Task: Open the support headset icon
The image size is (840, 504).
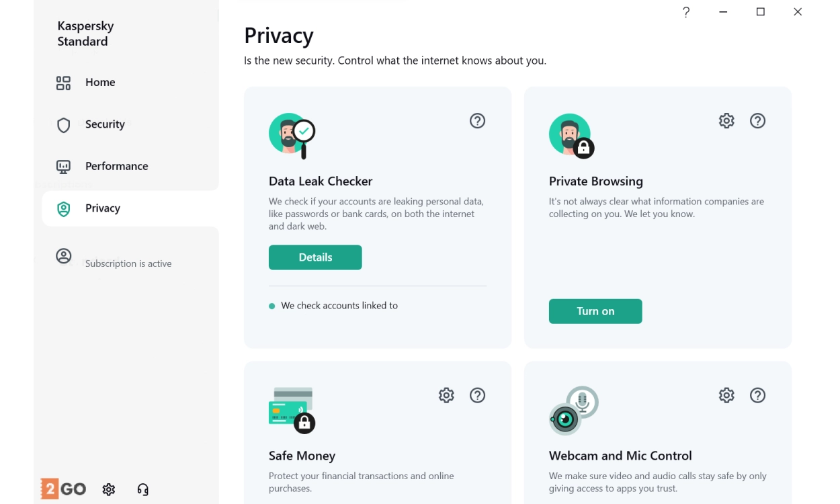Action: click(142, 489)
